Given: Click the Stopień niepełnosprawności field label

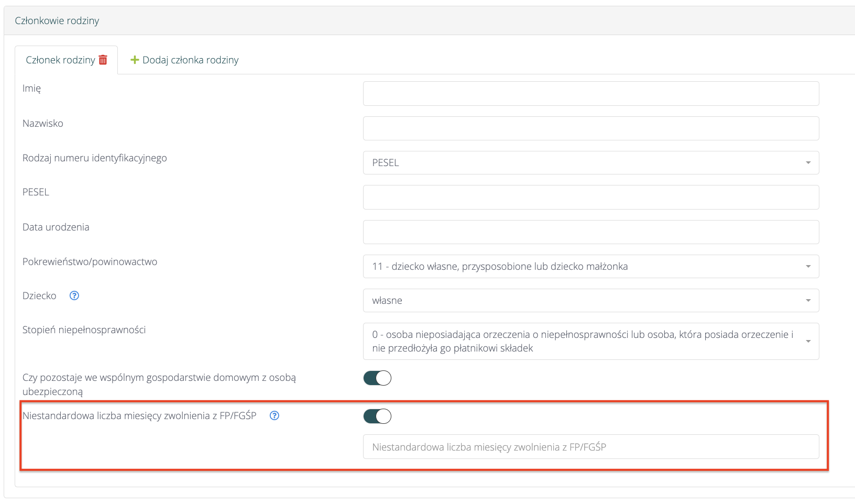Looking at the screenshot, I should 84,330.
